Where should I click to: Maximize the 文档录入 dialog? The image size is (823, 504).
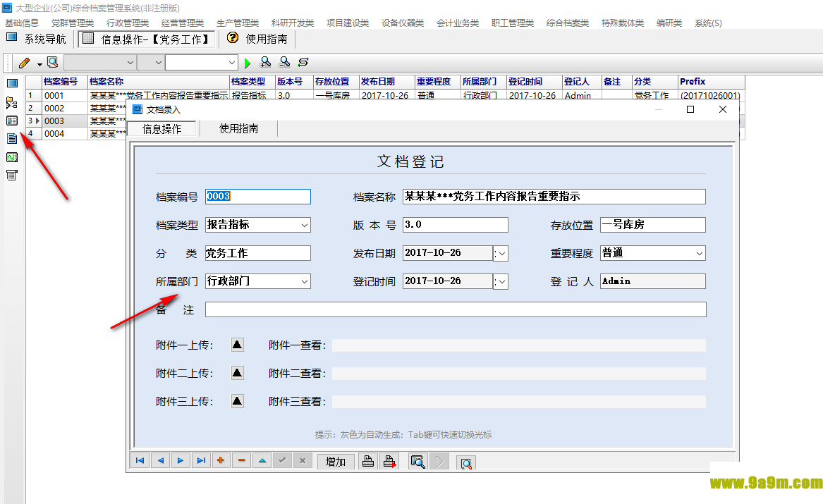click(x=690, y=109)
